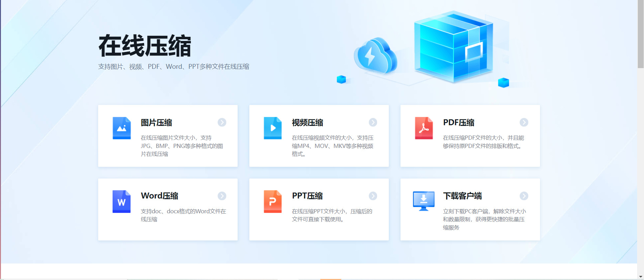This screenshot has width=644, height=280.
Task: Click description text about JPG、BMP、PNG formats
Action: [x=182, y=146]
